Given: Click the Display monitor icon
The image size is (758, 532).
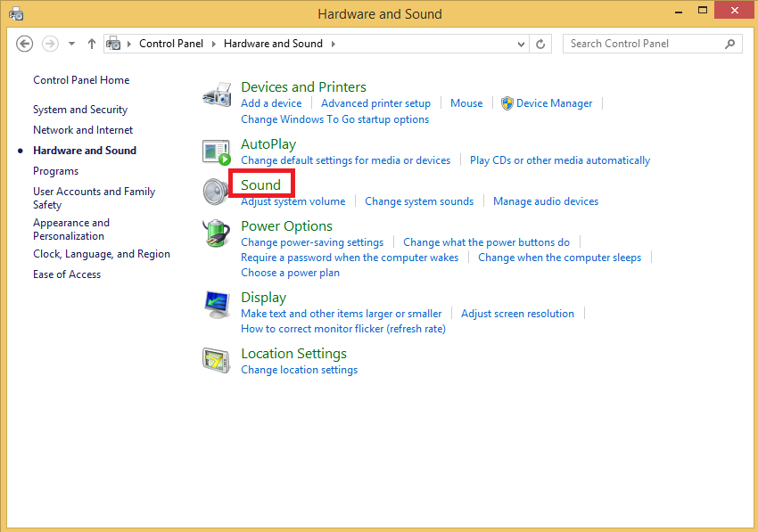Looking at the screenshot, I should pos(217,305).
